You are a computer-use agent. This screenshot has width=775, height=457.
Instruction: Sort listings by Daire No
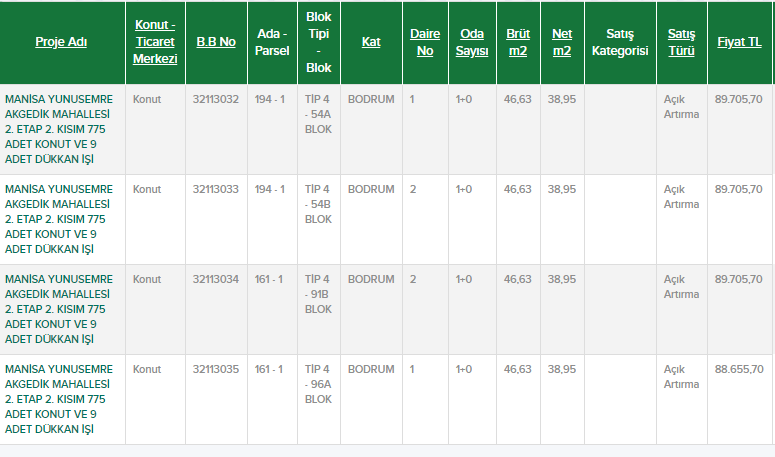tap(425, 42)
